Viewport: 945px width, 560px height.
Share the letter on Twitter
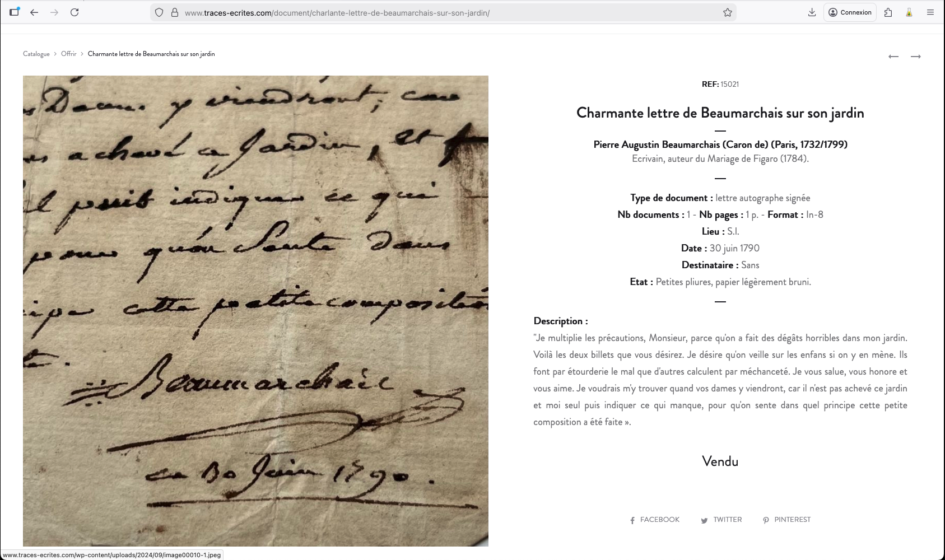(721, 520)
